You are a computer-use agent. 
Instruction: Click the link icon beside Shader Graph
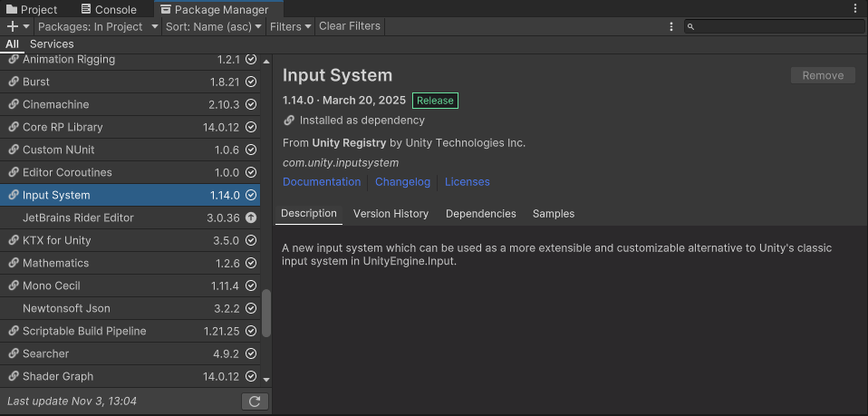(x=14, y=377)
